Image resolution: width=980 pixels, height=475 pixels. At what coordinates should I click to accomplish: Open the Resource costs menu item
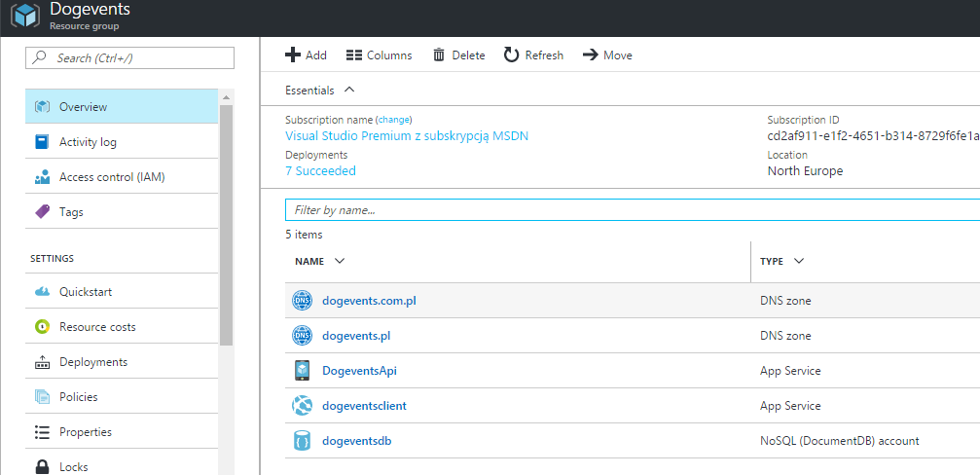click(x=97, y=327)
